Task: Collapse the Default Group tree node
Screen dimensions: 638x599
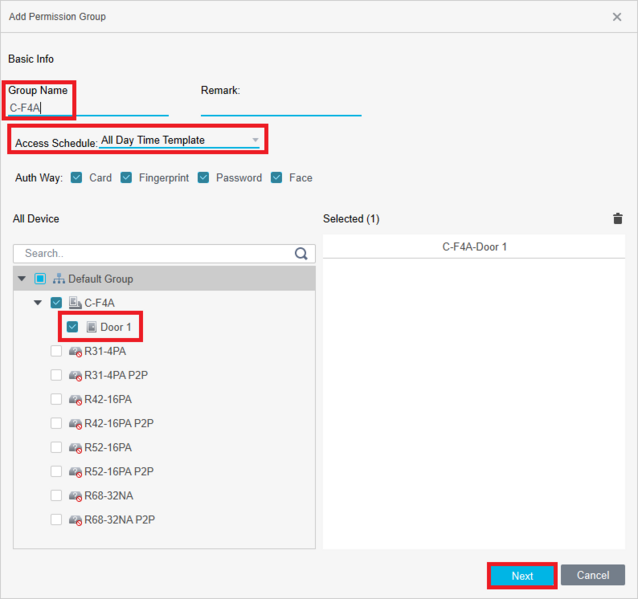Action: coord(22,279)
